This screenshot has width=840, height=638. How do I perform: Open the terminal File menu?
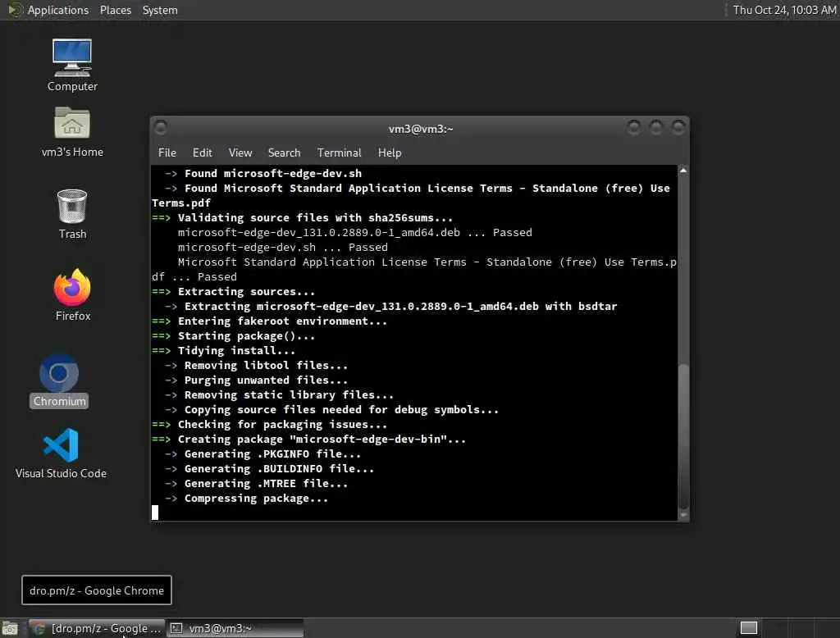pos(167,153)
